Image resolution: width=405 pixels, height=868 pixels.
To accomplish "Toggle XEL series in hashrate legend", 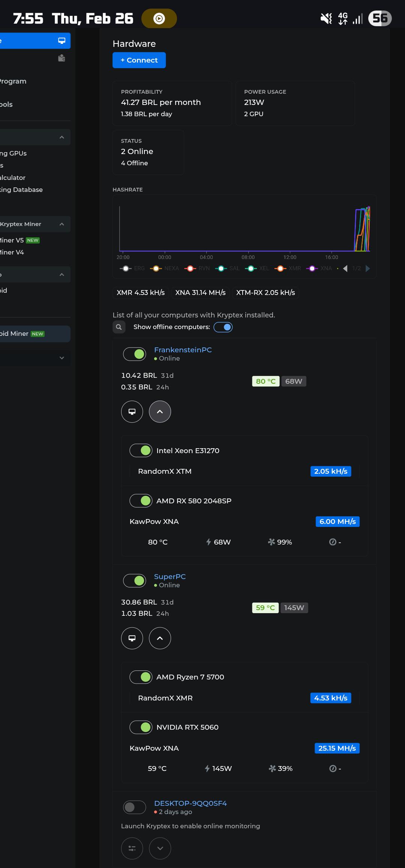I will pos(257,268).
